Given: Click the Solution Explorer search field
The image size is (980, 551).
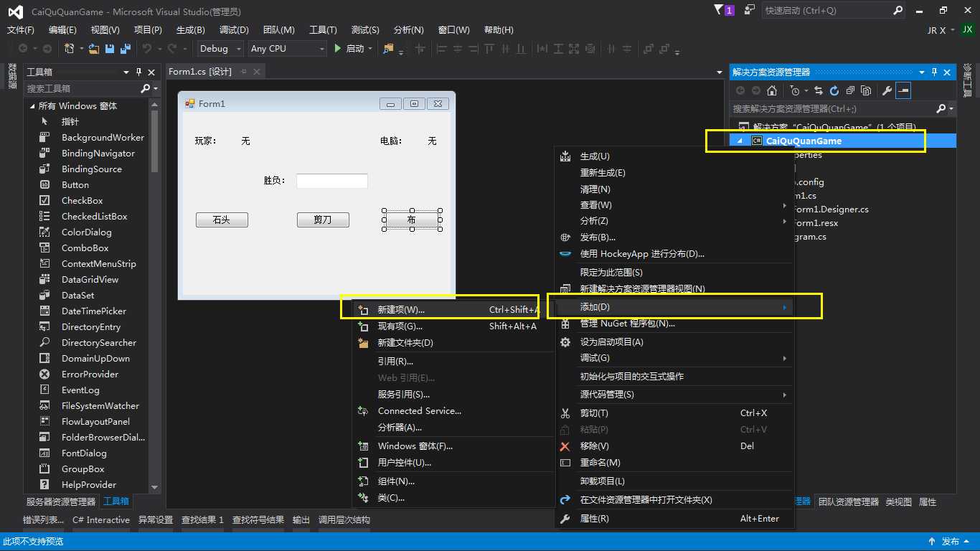Looking at the screenshot, I should (832, 108).
